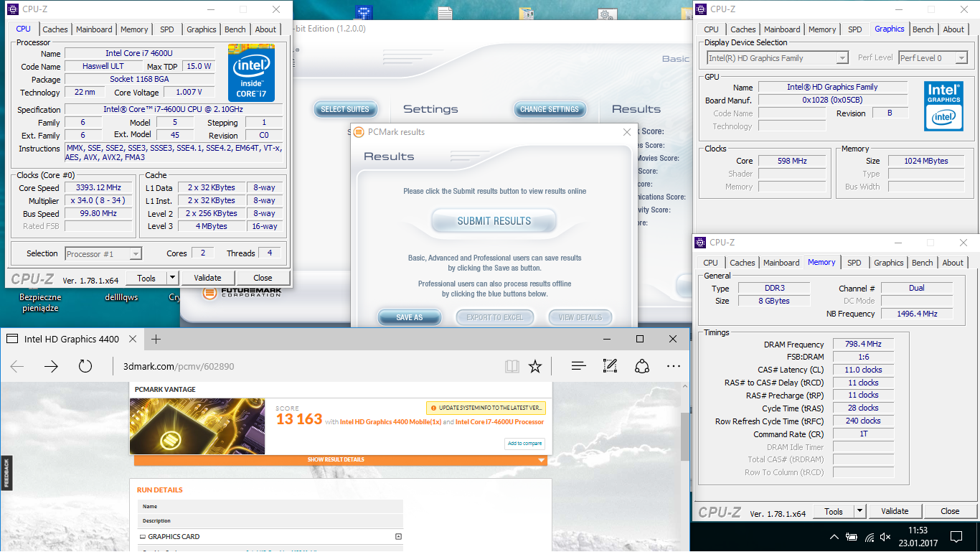Open the Action Center notification icon

(x=956, y=537)
